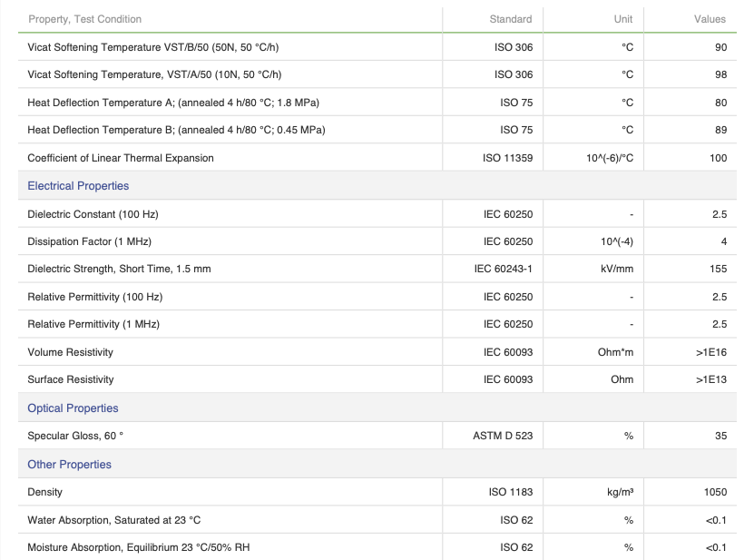
Task: Select Water Absorption, Saturated at 23 °C row
Action: pos(377,520)
